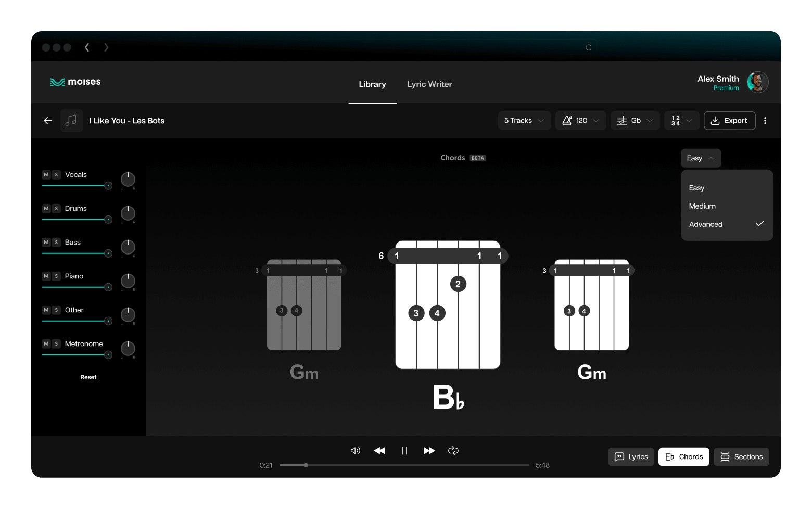Click the rewind playback icon
The image size is (812, 509).
pyautogui.click(x=379, y=451)
